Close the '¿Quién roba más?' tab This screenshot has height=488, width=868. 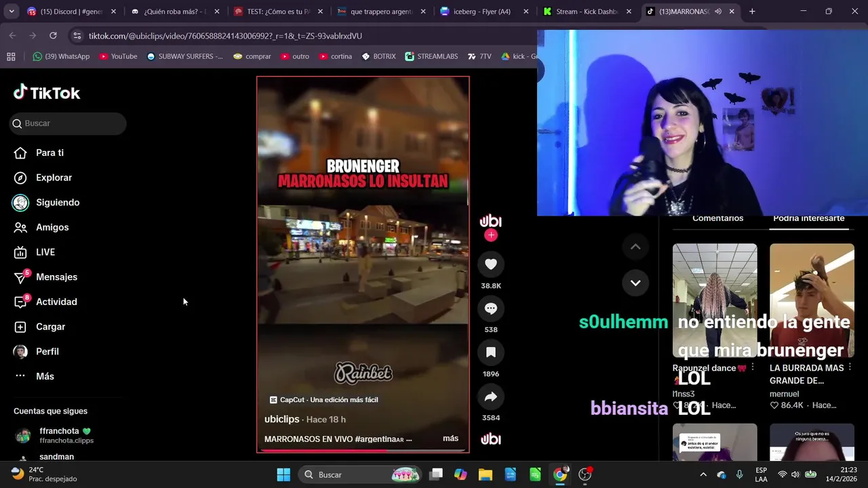(x=217, y=12)
